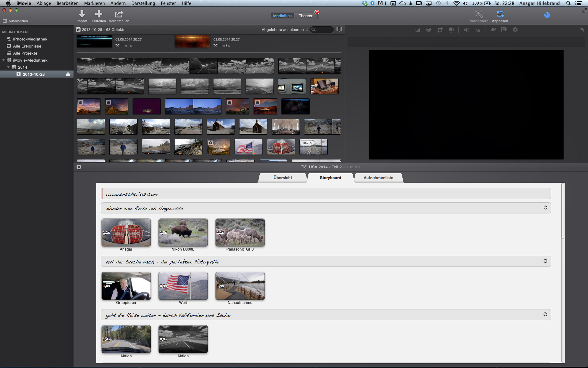Click the Import toolbar icon
This screenshot has width=588, height=368.
pos(82,14)
